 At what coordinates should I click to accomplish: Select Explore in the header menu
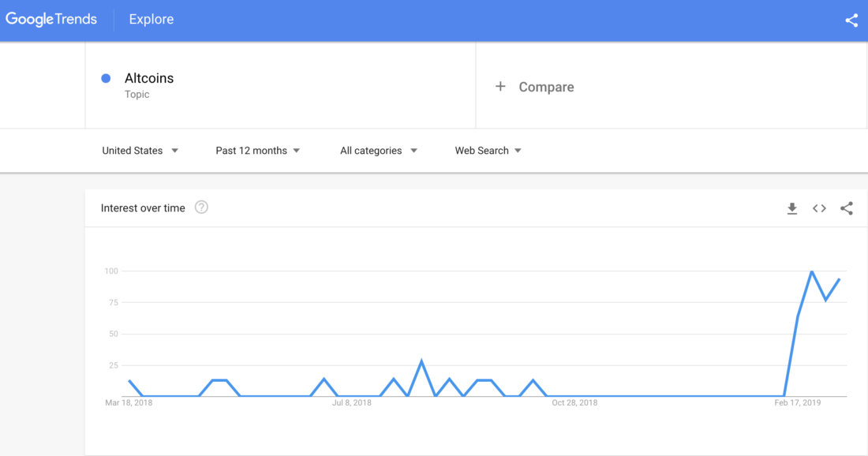point(151,18)
